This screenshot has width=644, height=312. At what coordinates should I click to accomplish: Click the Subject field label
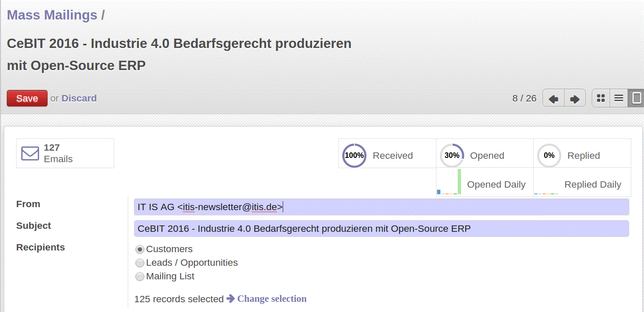pyautogui.click(x=34, y=226)
